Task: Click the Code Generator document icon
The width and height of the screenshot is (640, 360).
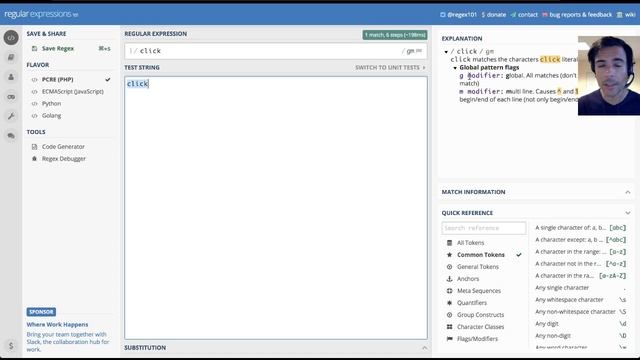Action: 34,147
